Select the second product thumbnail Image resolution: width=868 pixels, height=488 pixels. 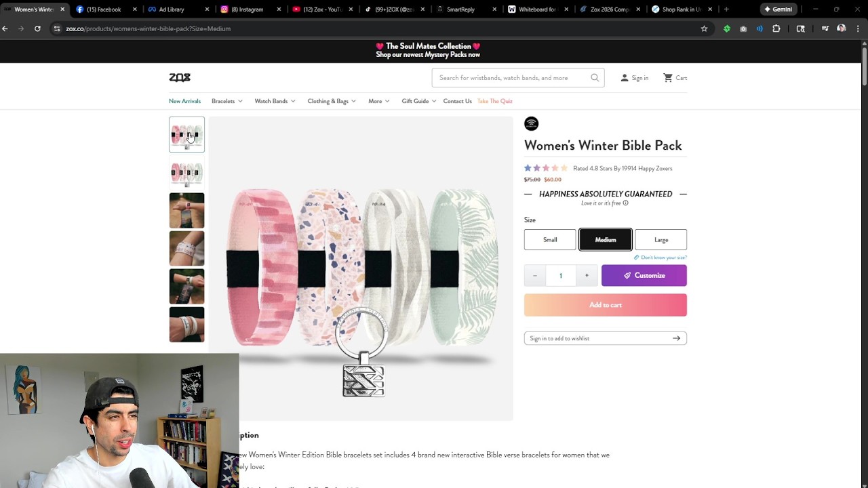coord(186,172)
